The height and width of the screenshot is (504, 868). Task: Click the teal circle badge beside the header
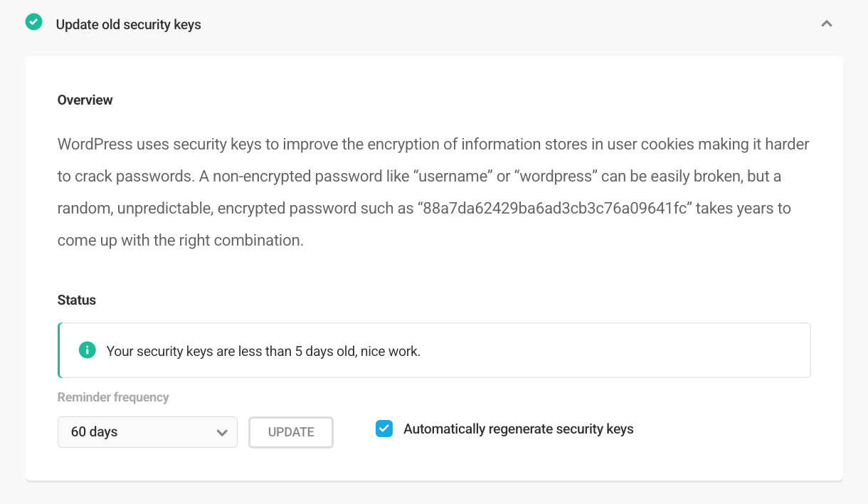pos(33,22)
